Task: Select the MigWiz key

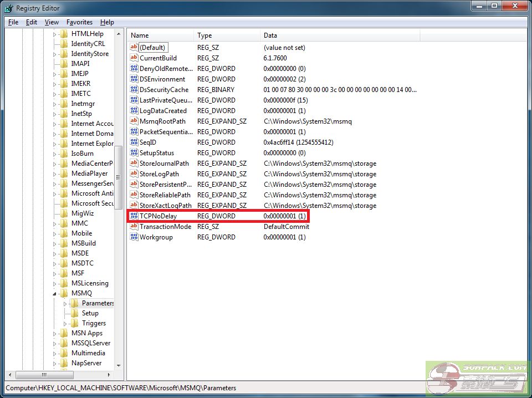Action: [x=83, y=213]
